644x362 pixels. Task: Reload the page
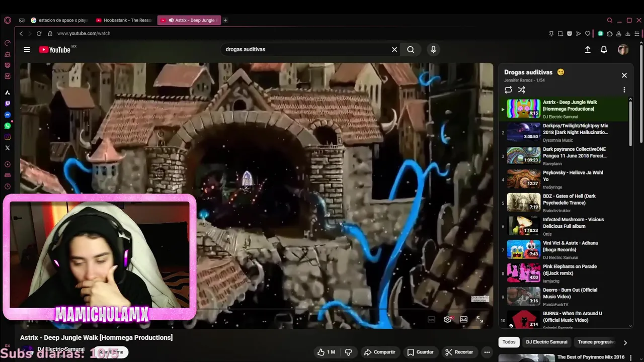(x=39, y=33)
